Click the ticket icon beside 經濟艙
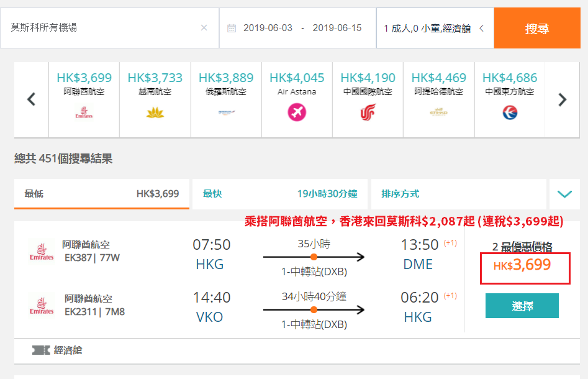Image resolution: width=588 pixels, height=379 pixels. (x=41, y=350)
